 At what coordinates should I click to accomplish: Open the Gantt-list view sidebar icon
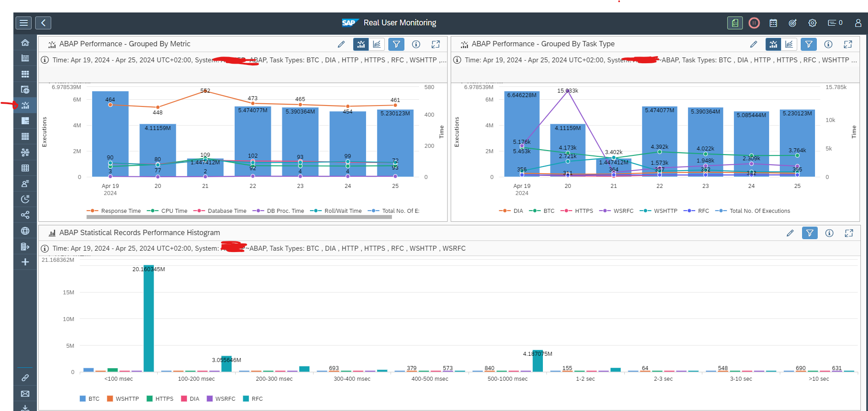coord(25,58)
